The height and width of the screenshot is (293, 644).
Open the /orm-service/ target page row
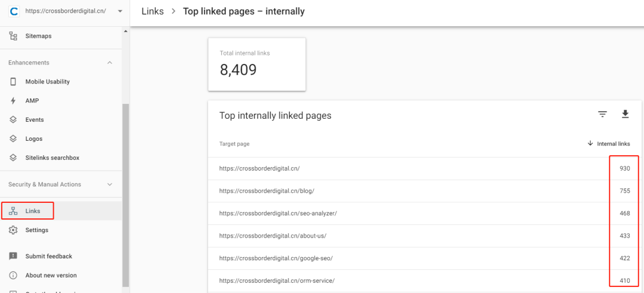425,281
